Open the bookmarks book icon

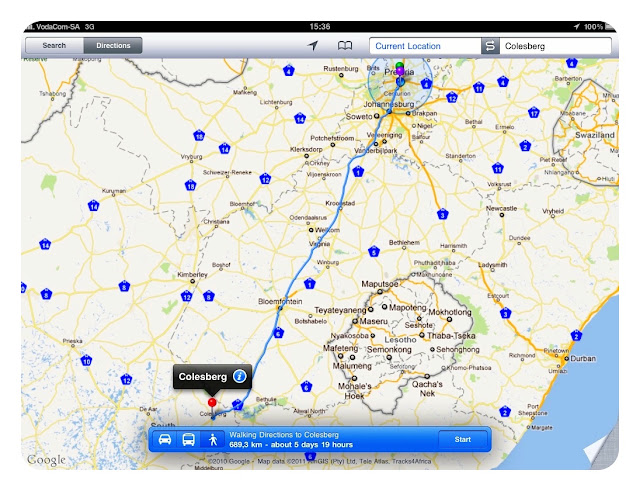pos(345,45)
